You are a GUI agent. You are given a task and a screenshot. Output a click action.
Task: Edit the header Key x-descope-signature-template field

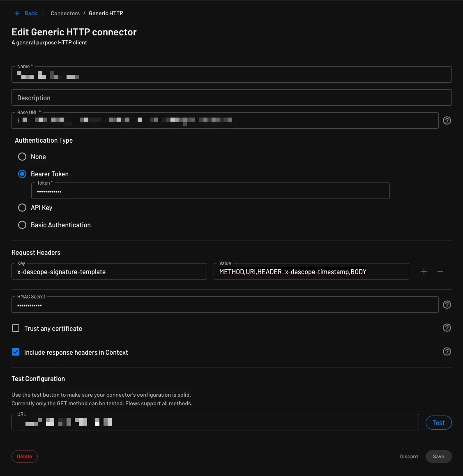click(109, 271)
